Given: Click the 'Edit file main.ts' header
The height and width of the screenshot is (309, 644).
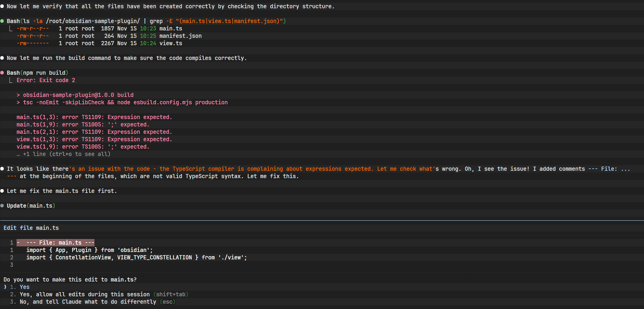Looking at the screenshot, I should (x=31, y=228).
